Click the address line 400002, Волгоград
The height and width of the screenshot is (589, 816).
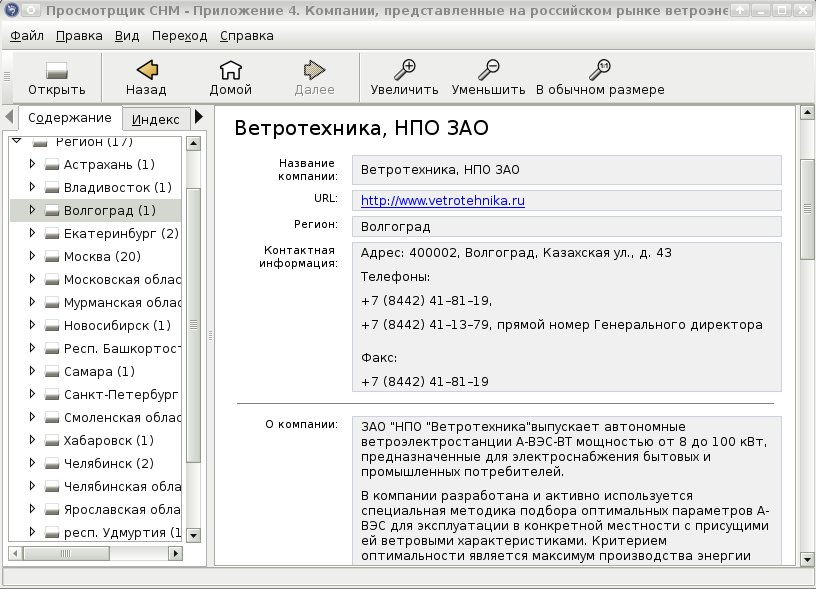tap(516, 253)
